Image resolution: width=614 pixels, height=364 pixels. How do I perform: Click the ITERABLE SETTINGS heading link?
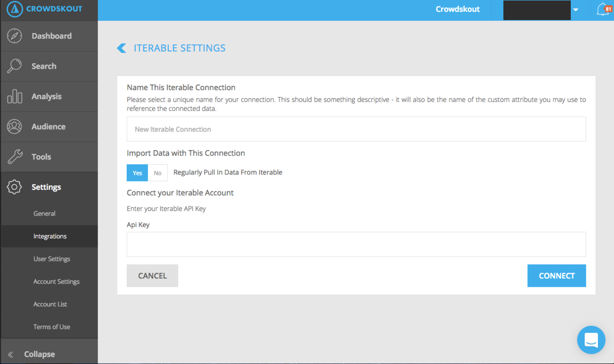(x=179, y=48)
